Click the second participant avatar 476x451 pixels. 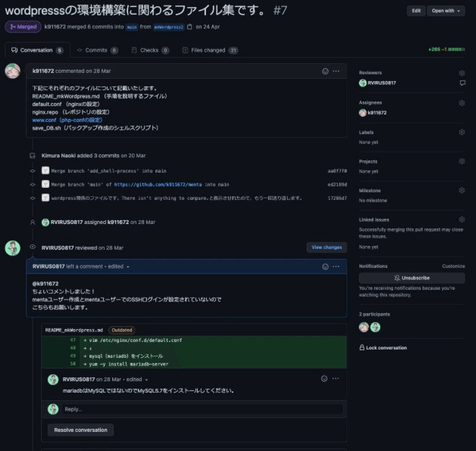coord(375,327)
